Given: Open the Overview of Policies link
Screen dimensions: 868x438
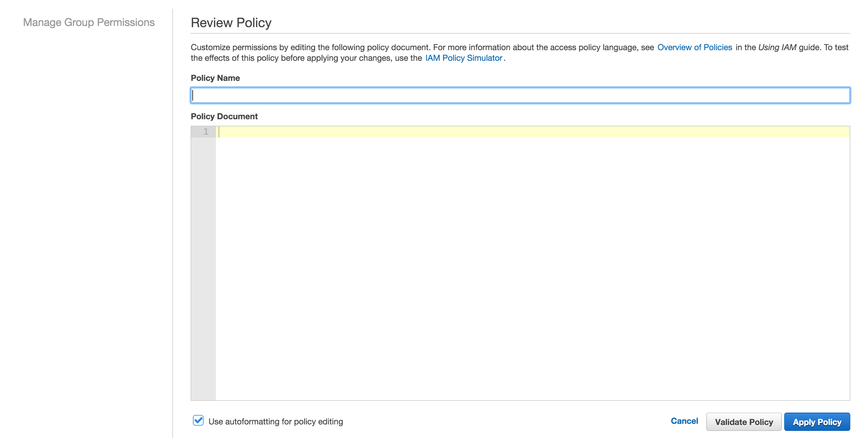Looking at the screenshot, I should tap(695, 47).
